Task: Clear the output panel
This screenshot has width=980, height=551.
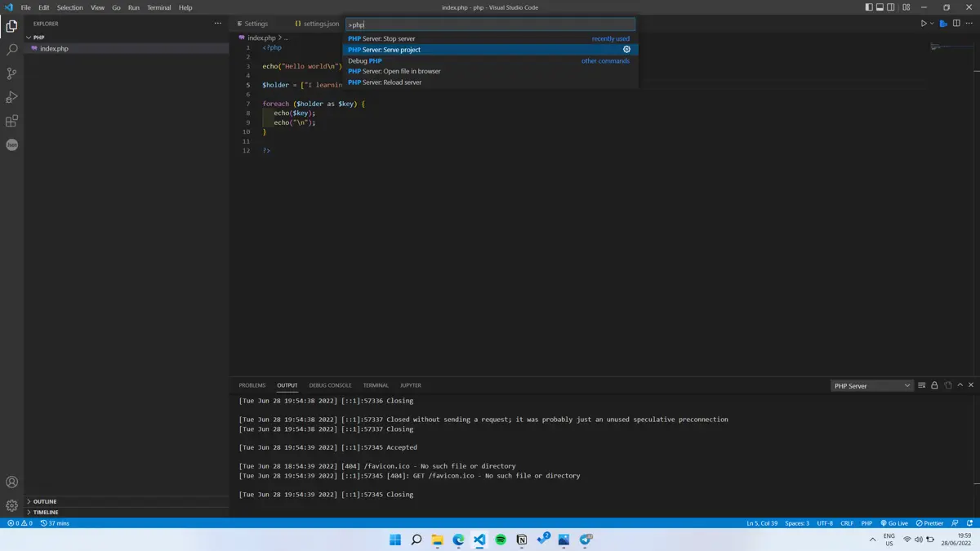Action: 921,385
